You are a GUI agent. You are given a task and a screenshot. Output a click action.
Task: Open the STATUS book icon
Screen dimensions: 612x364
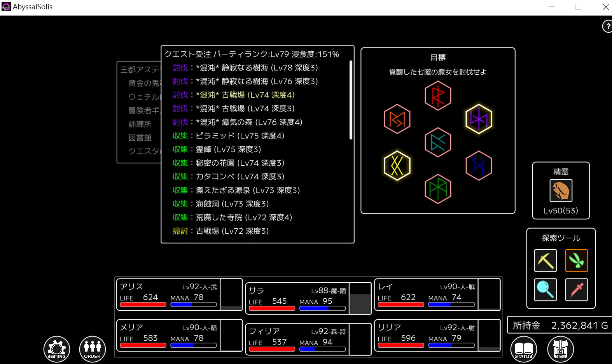click(x=524, y=349)
